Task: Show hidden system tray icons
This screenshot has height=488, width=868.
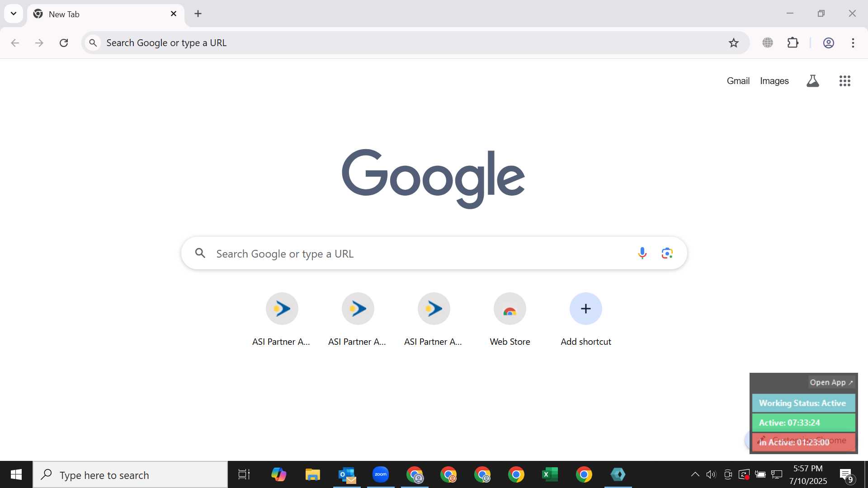Action: pyautogui.click(x=695, y=474)
